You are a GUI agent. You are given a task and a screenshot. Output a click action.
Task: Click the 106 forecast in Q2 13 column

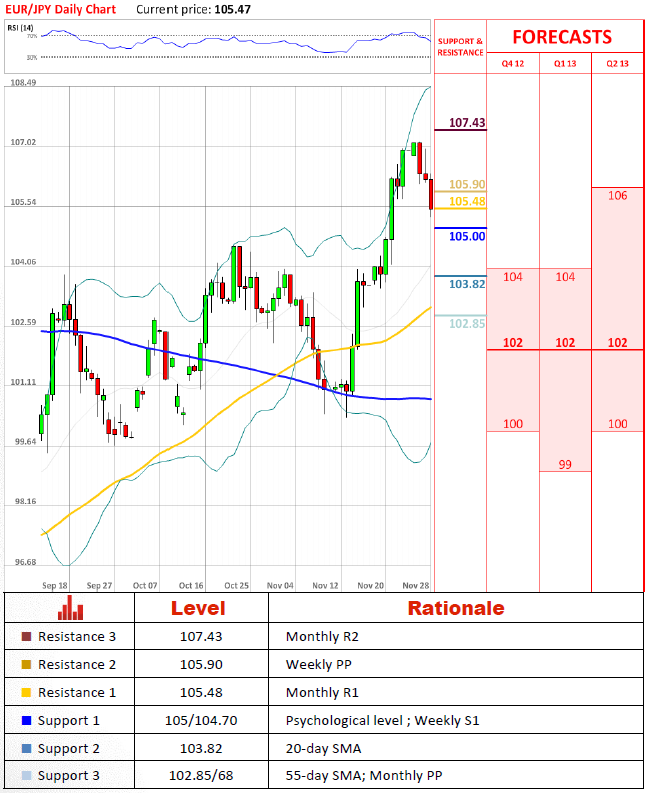(617, 196)
